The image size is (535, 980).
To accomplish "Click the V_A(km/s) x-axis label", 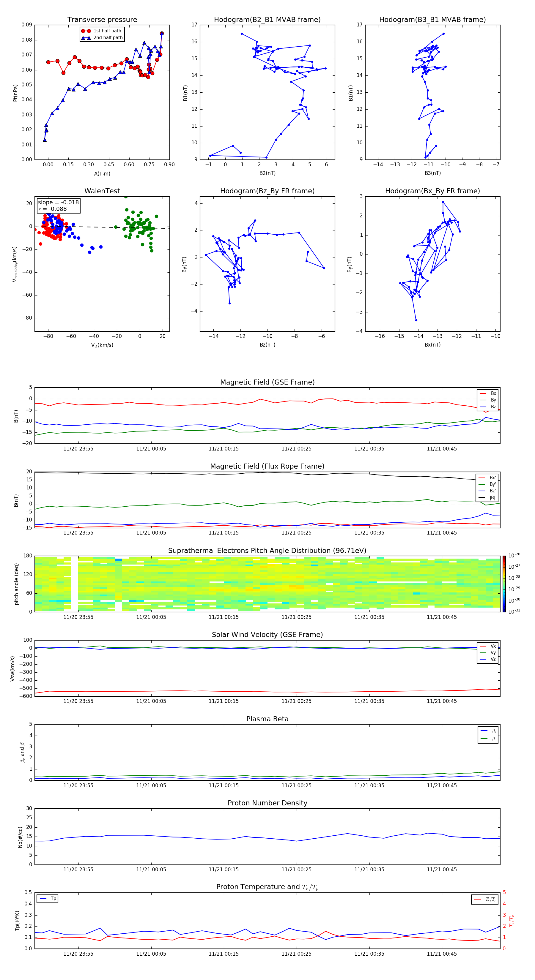I will pyautogui.click(x=102, y=345).
